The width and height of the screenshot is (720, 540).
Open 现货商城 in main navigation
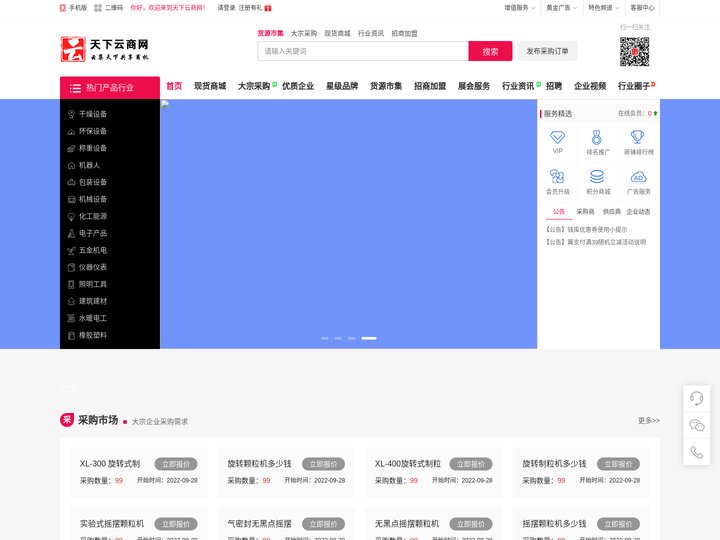210,86
